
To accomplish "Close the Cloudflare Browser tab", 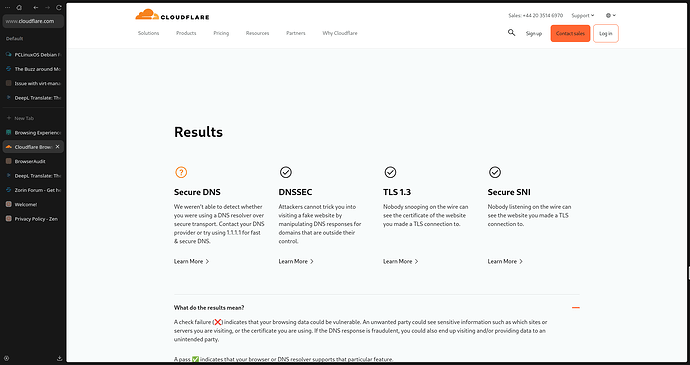I will pos(57,147).
